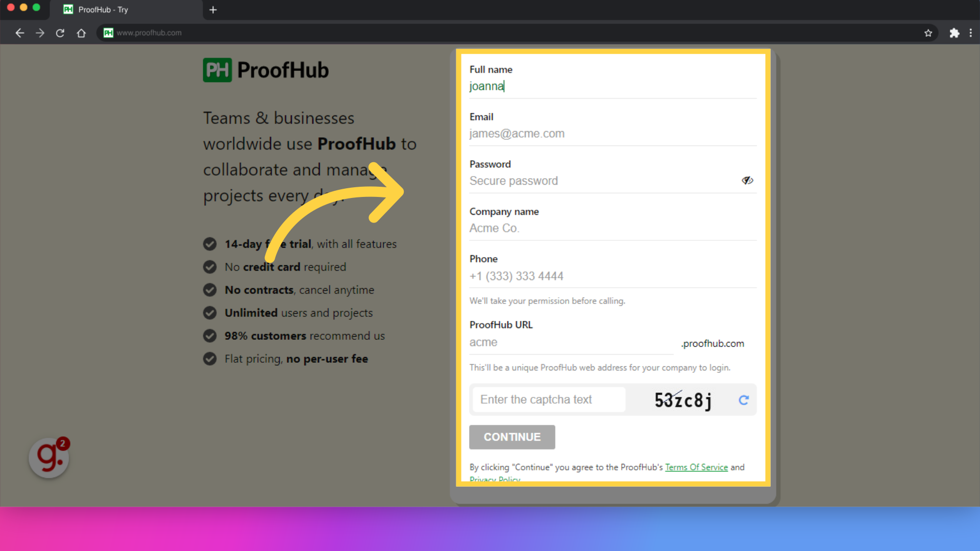Image resolution: width=980 pixels, height=551 pixels.
Task: Click the browser forward navigation icon
Action: 40,32
